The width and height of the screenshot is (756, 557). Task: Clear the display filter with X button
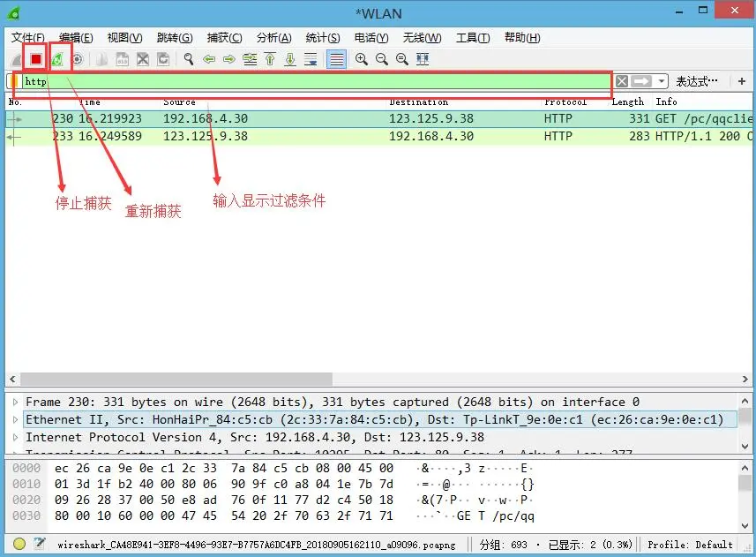[x=622, y=81]
